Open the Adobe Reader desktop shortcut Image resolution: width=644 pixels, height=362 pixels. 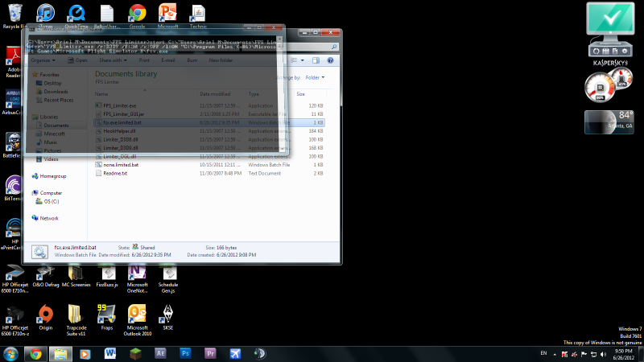pyautogui.click(x=13, y=62)
